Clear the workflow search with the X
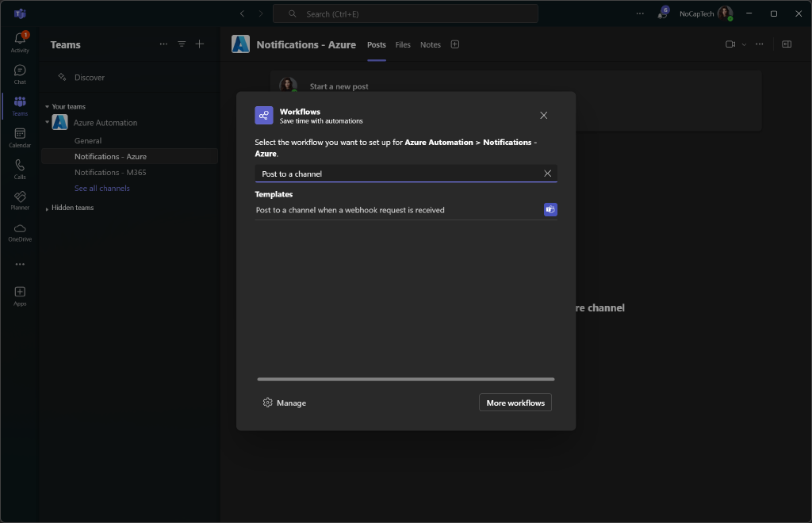The image size is (812, 523). tap(547, 173)
